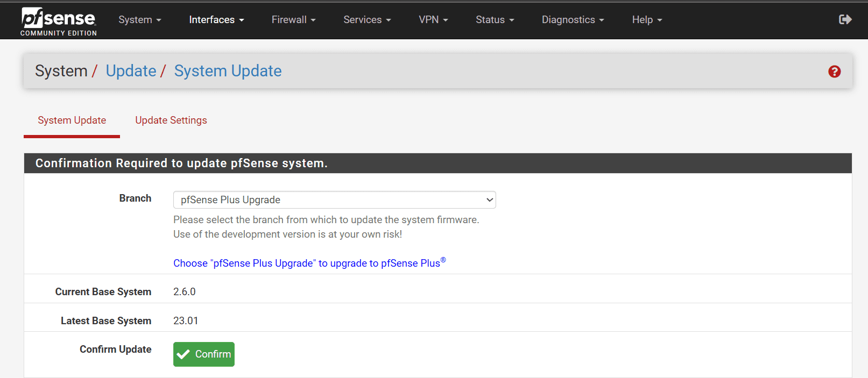Follow the pfSense Plus Upgrade link
Image resolution: width=868 pixels, height=378 pixels.
coord(309,263)
